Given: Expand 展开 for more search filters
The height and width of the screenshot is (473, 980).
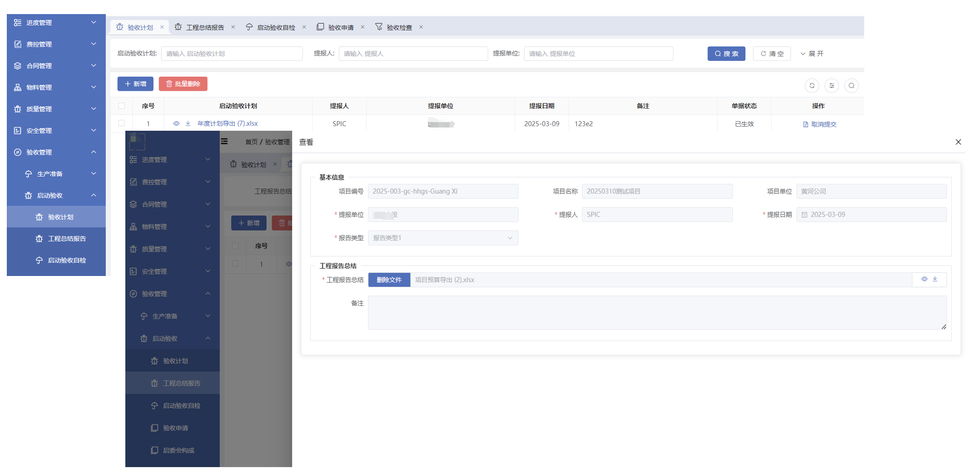Looking at the screenshot, I should point(812,54).
